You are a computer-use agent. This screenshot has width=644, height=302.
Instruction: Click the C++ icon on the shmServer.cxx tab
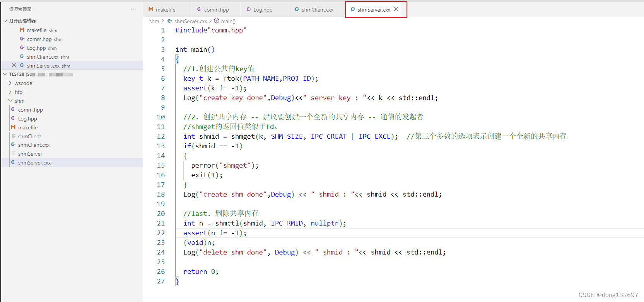(353, 9)
